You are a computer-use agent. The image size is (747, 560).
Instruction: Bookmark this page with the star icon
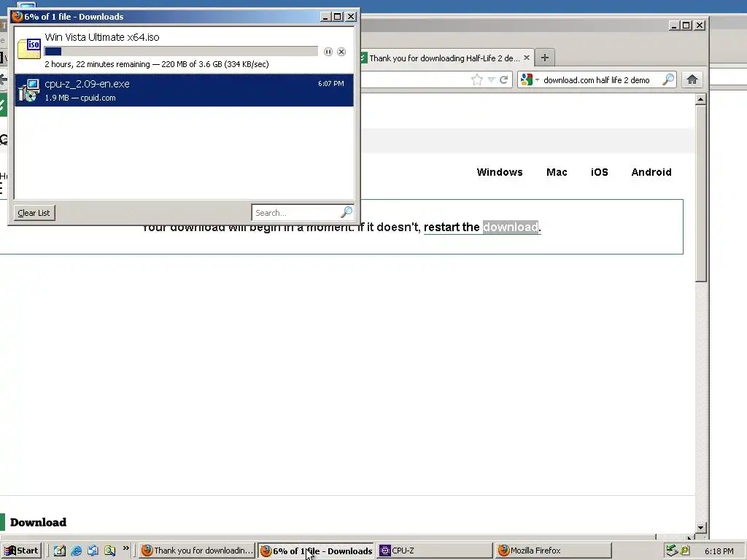[x=477, y=80]
